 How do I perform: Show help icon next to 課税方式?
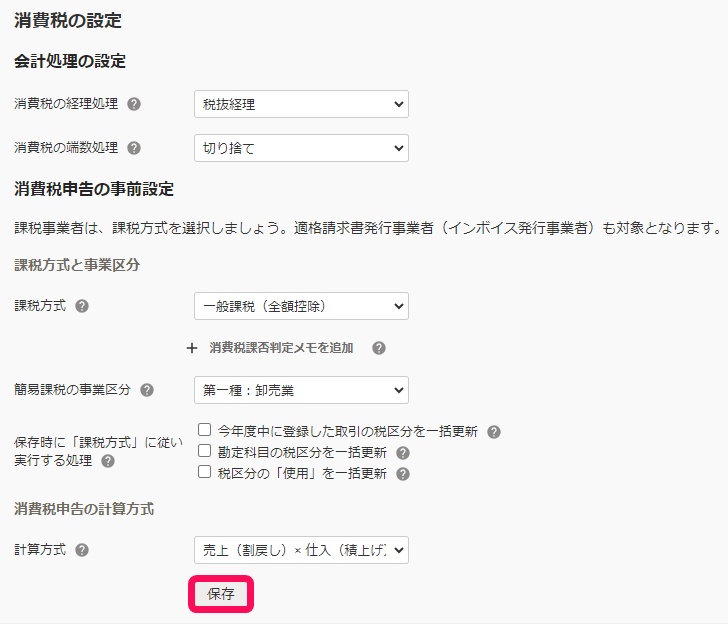click(x=82, y=306)
